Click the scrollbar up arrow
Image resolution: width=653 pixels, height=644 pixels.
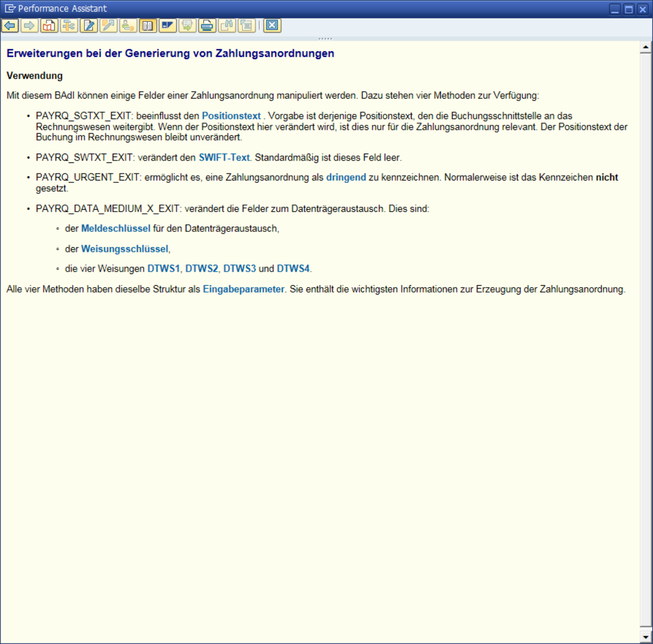pos(645,48)
